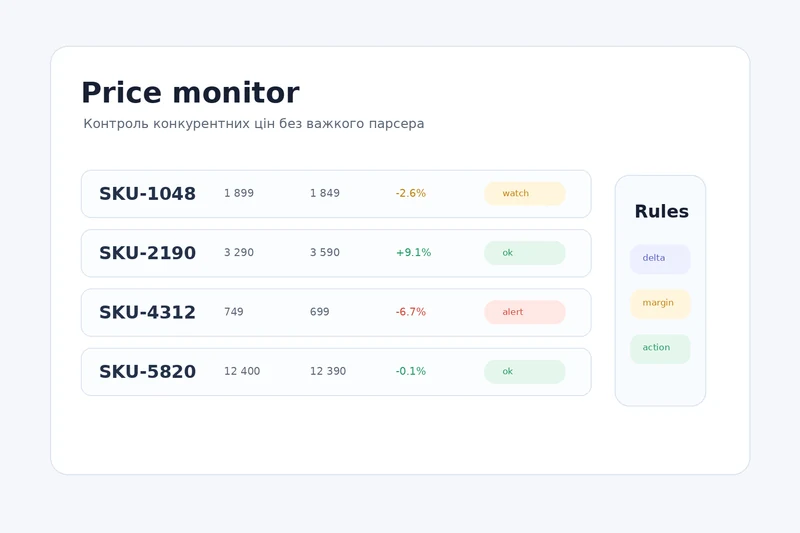This screenshot has height=533, width=800.
Task: Click price 699 in SKU-4312 row
Action: (x=320, y=312)
